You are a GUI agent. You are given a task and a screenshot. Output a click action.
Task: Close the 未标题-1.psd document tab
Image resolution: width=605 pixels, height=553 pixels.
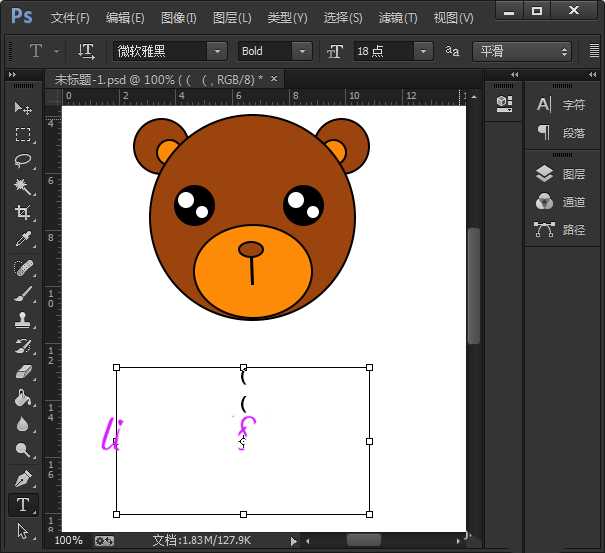(275, 78)
